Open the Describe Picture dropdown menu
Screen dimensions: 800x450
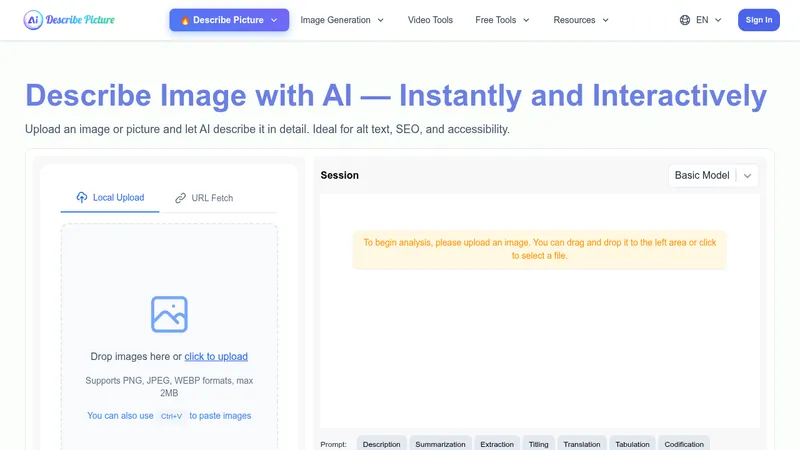tap(229, 20)
